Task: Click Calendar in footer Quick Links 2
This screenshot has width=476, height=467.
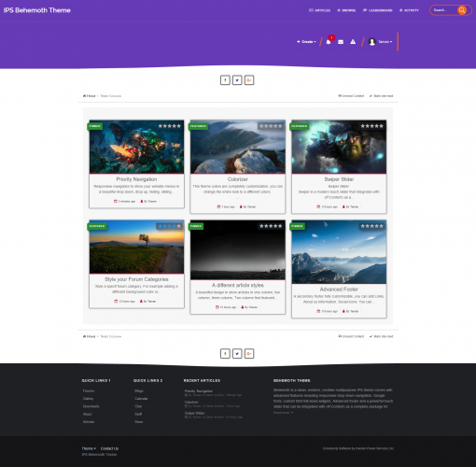Action: coord(141,399)
